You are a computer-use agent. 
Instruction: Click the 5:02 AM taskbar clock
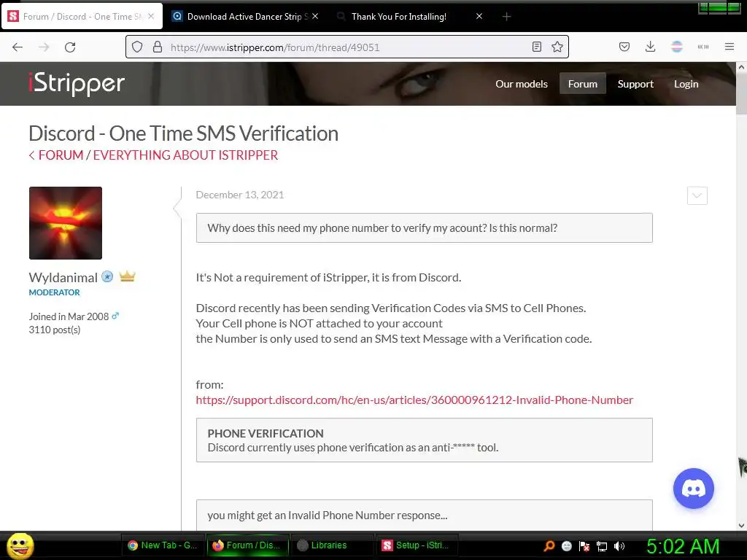(683, 546)
